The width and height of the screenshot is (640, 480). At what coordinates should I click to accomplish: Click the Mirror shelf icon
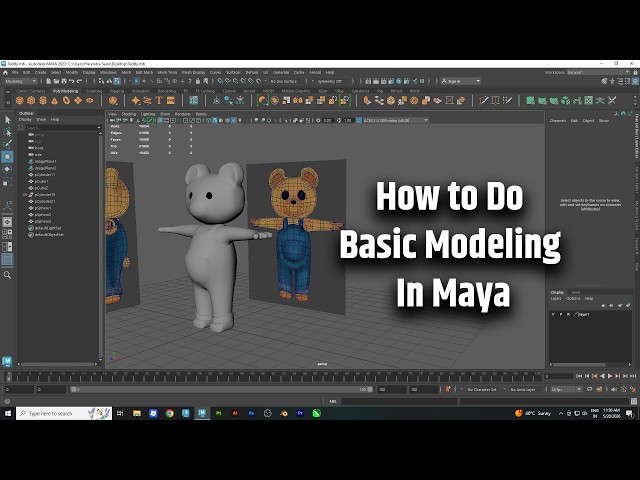coord(298,100)
